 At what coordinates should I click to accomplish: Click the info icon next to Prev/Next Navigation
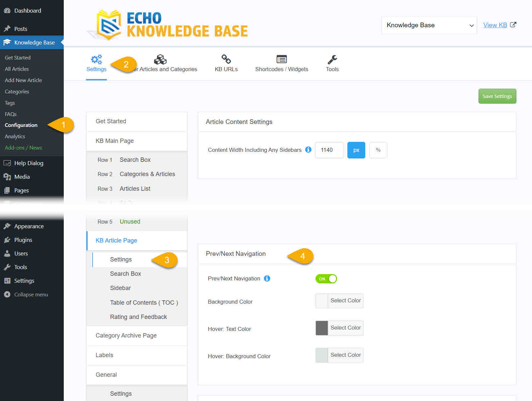click(267, 278)
